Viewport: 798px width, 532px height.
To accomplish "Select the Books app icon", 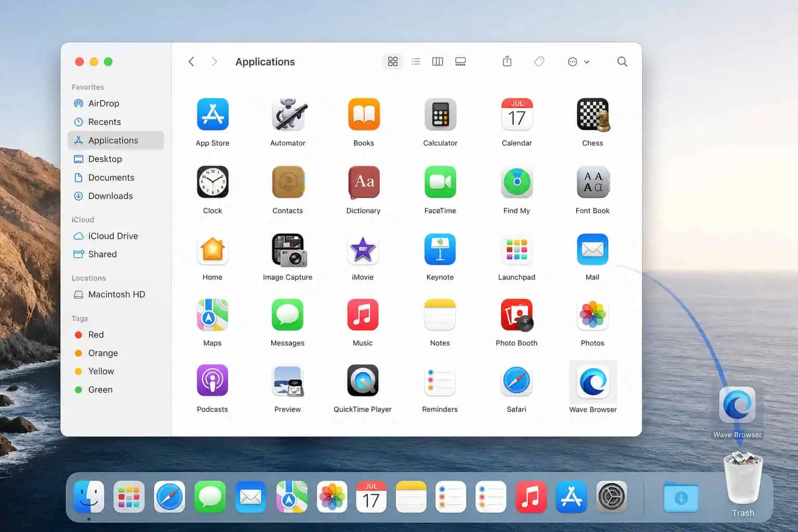I will (x=364, y=115).
